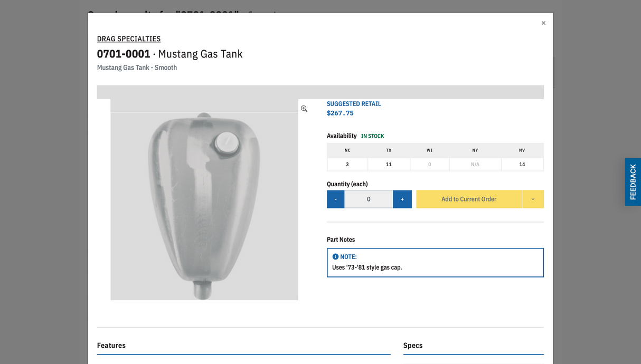Focus the quantity input field
641x364 pixels.
[x=369, y=199]
